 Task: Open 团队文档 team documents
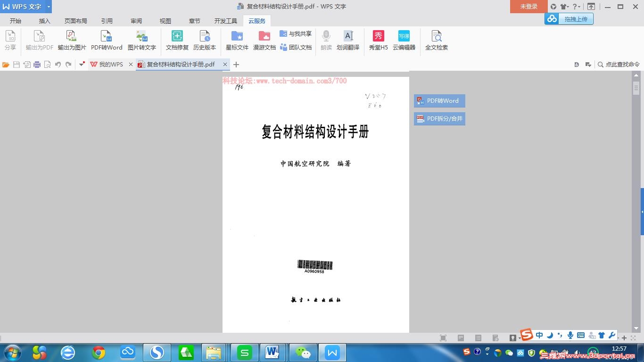(296, 47)
